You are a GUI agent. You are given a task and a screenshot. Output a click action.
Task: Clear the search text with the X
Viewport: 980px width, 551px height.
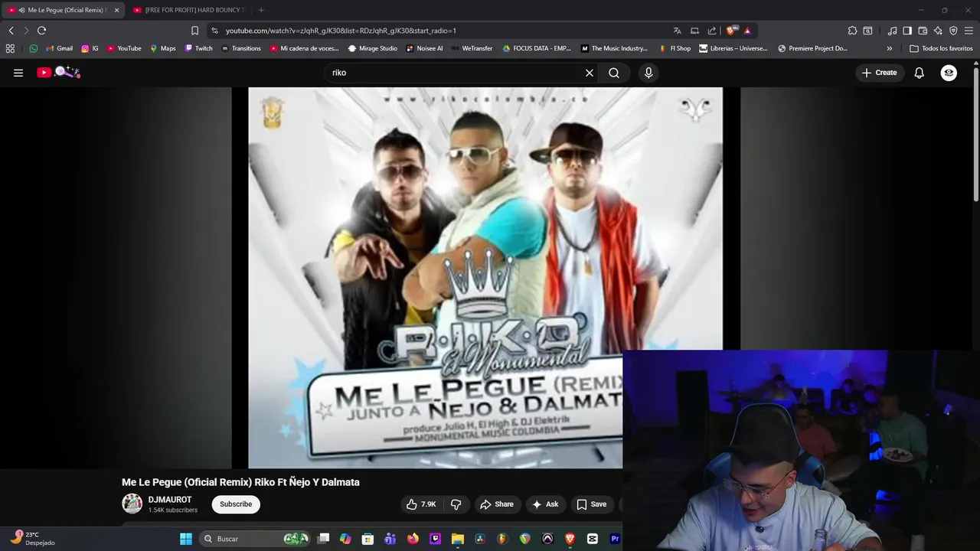click(x=590, y=73)
